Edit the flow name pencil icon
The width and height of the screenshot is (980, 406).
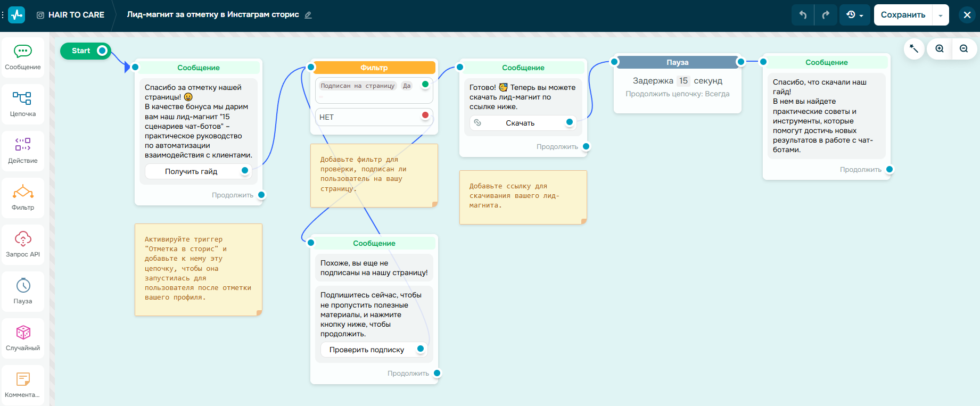(308, 15)
